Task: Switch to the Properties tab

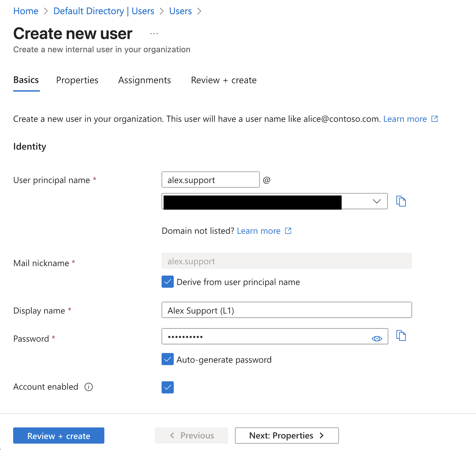Action: pos(77,80)
